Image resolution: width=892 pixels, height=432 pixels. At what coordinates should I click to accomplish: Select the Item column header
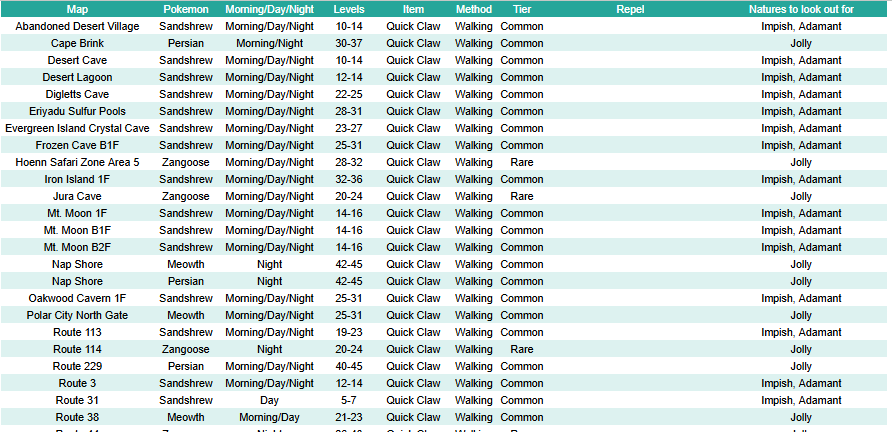point(413,9)
